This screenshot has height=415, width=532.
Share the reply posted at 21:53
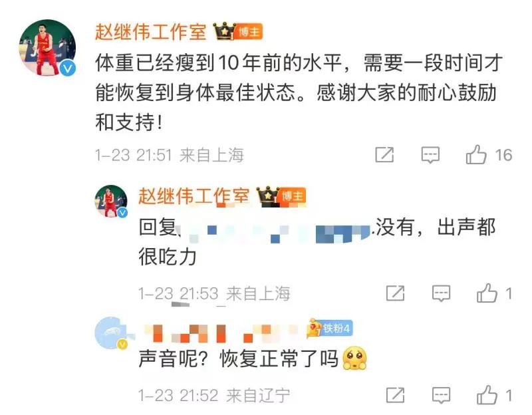(395, 293)
